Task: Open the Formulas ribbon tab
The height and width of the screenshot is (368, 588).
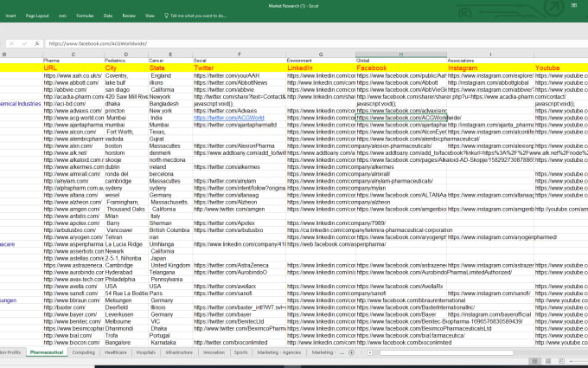Action: [x=85, y=16]
